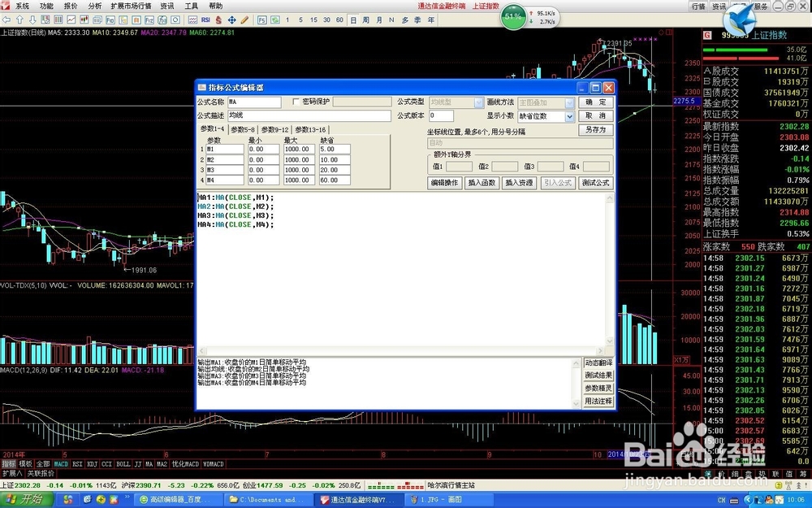
Task: Click the 另存为 button
Action: (x=595, y=129)
